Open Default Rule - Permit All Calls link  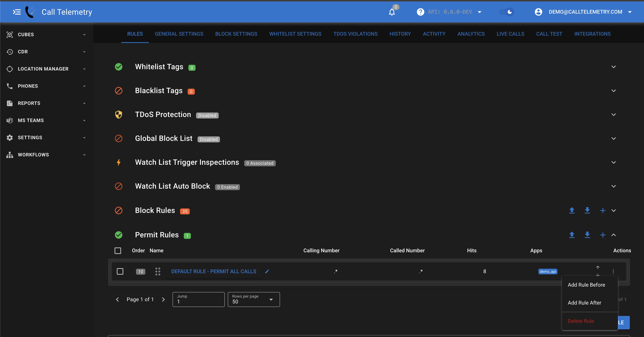(x=213, y=271)
